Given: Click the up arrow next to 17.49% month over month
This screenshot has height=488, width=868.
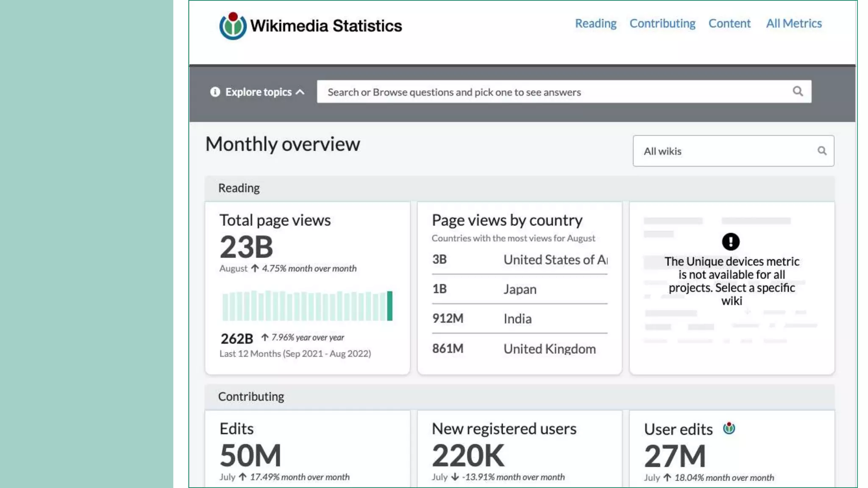Looking at the screenshot, I should point(243,477).
